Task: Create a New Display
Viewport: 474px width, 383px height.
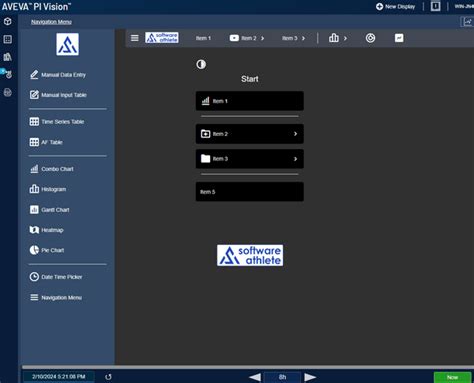Action: coord(396,6)
